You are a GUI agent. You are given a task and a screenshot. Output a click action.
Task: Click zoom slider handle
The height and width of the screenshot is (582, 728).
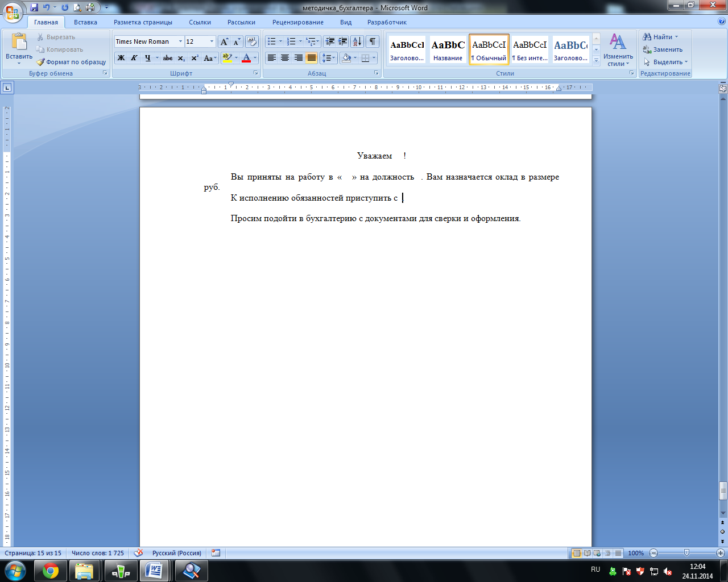tap(686, 553)
